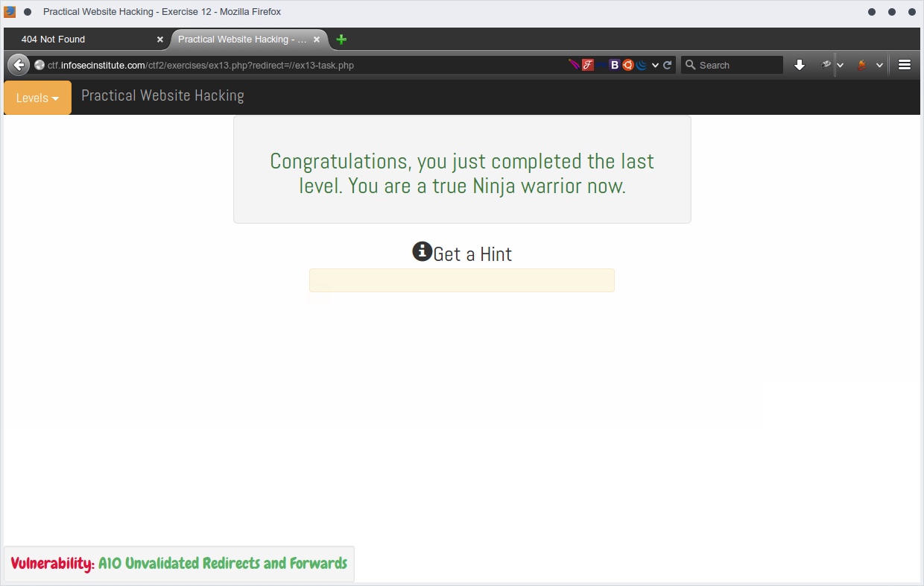Open the downloads arrow icon
The height and width of the screenshot is (586, 924).
pyautogui.click(x=800, y=65)
